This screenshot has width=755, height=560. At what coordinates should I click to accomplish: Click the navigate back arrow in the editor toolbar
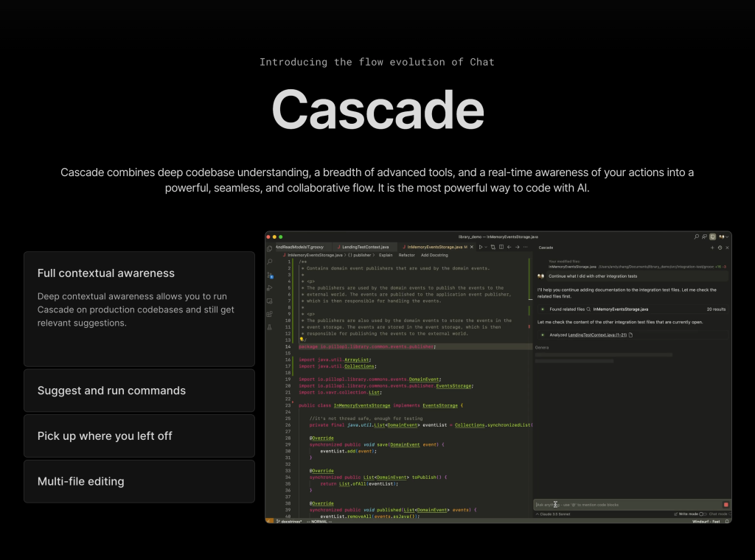tap(509, 247)
